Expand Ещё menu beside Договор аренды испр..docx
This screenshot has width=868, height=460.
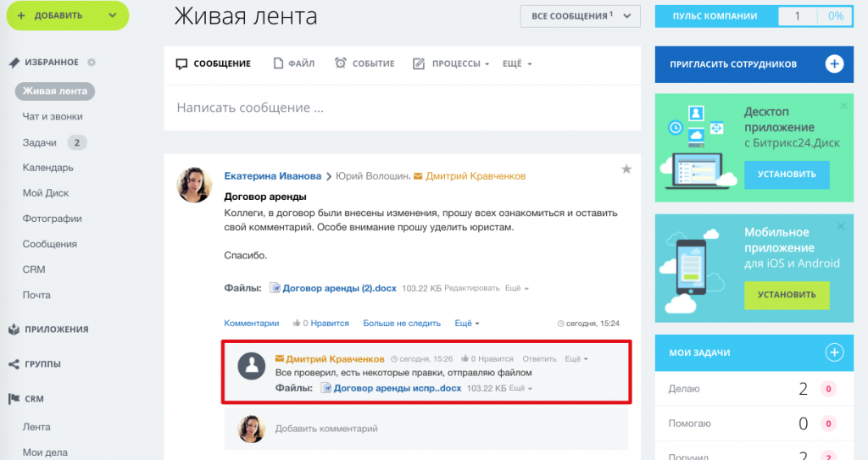click(x=520, y=388)
